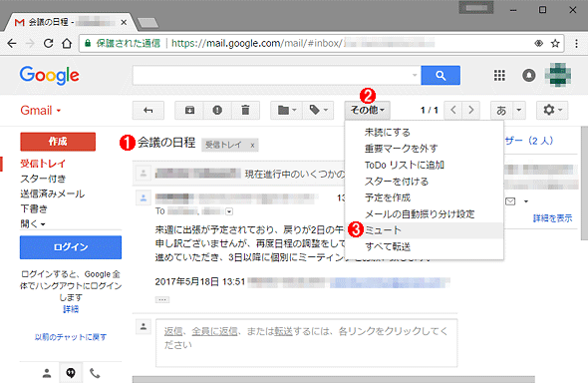Show trimmed content via ellipsis button
The height and width of the screenshot is (383, 588).
click(162, 300)
